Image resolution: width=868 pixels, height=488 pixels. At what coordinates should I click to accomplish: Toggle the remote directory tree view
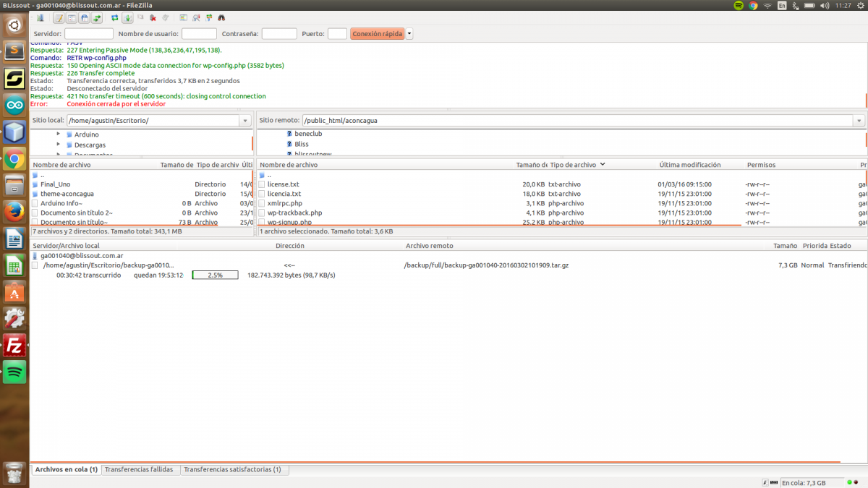85,17
